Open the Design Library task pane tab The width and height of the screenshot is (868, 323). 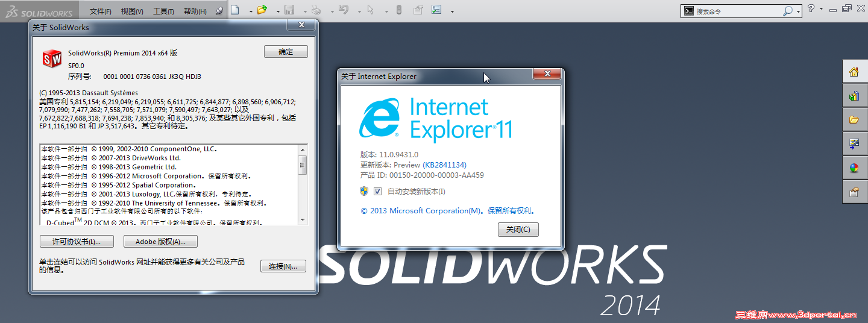[854, 96]
